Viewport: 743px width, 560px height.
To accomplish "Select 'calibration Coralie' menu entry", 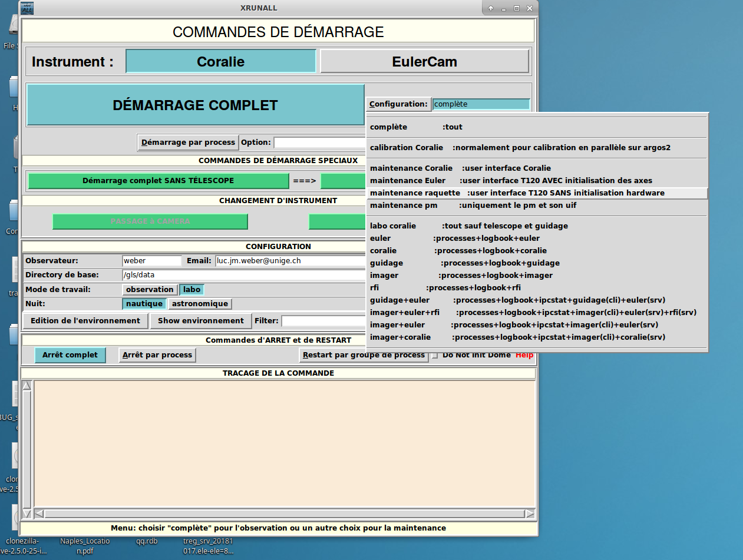I will [x=410, y=148].
